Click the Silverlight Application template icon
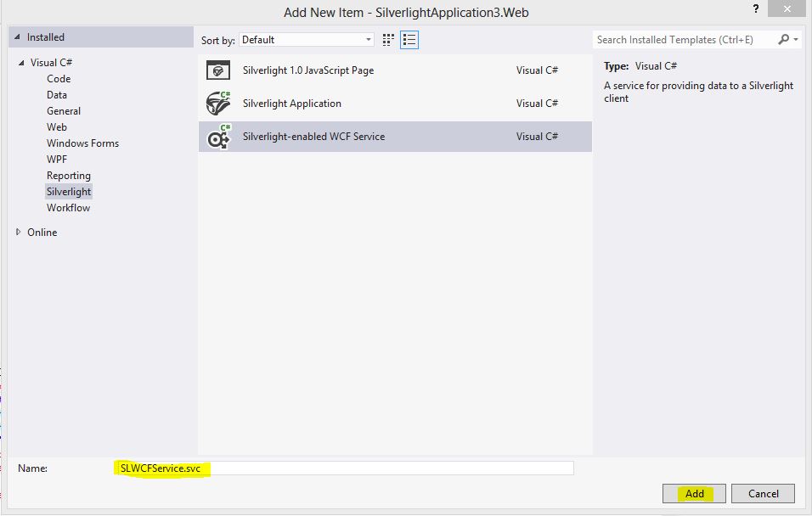The width and height of the screenshot is (812, 516). click(x=218, y=103)
